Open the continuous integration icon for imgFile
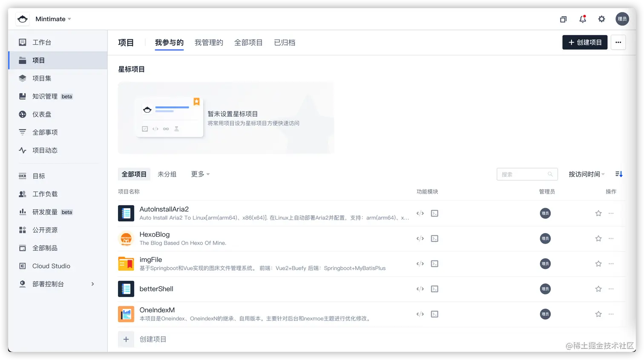 (x=434, y=263)
